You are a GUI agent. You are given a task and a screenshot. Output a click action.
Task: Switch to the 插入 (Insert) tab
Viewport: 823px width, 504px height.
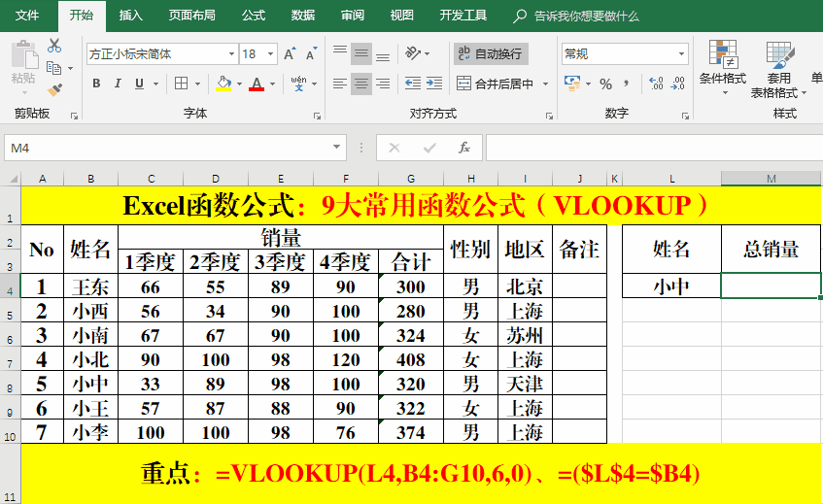point(130,16)
